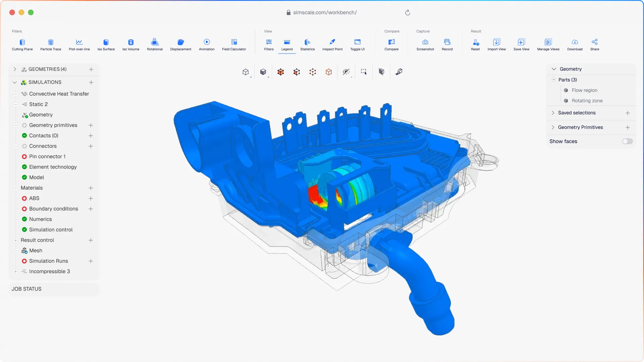Open Element technology settings
This screenshot has height=362, width=644.
53,167
